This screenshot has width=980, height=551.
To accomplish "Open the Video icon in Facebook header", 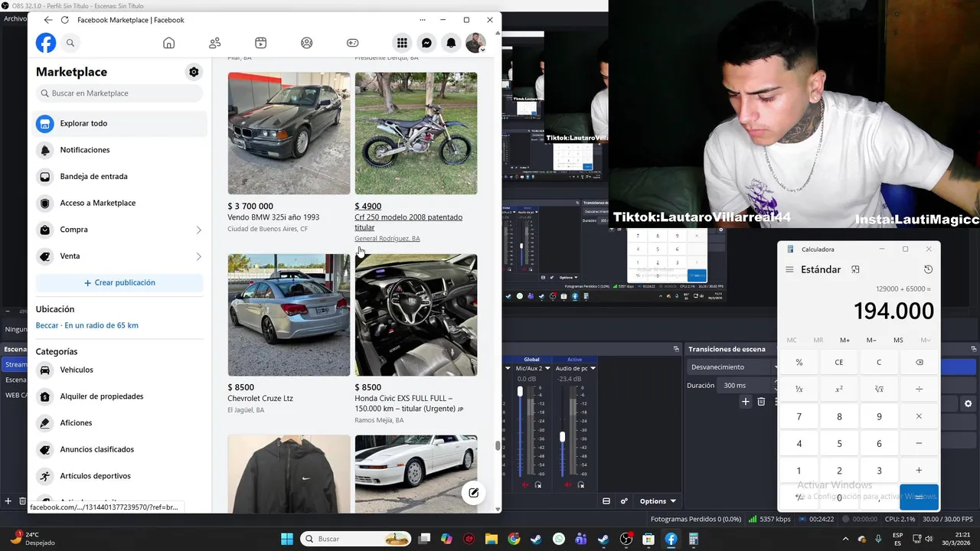I will (261, 43).
